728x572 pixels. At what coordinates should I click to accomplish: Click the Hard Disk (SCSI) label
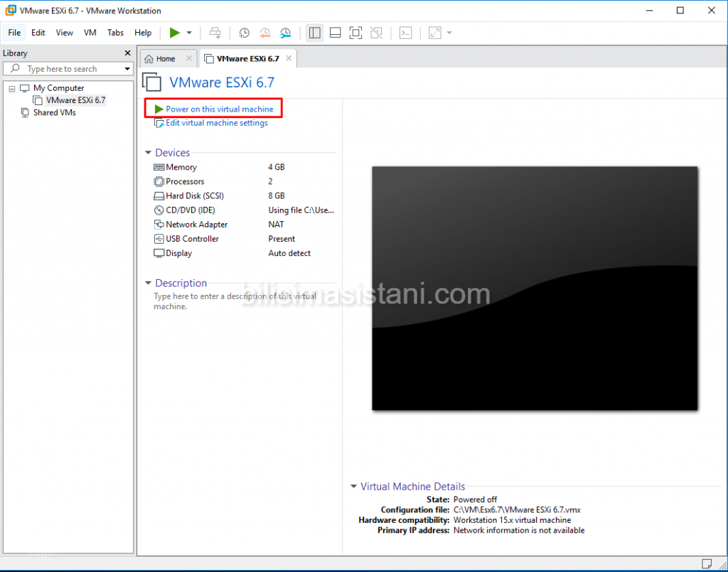(x=195, y=196)
